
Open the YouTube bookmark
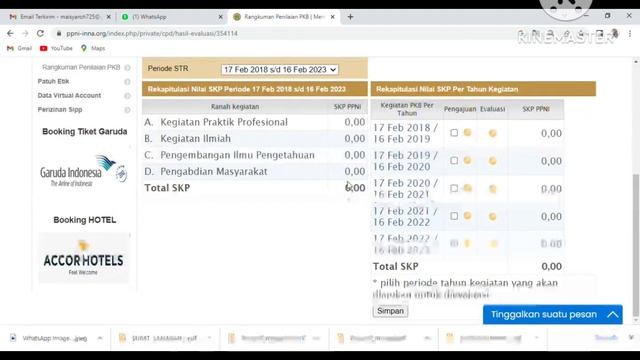pyautogui.click(x=56, y=48)
